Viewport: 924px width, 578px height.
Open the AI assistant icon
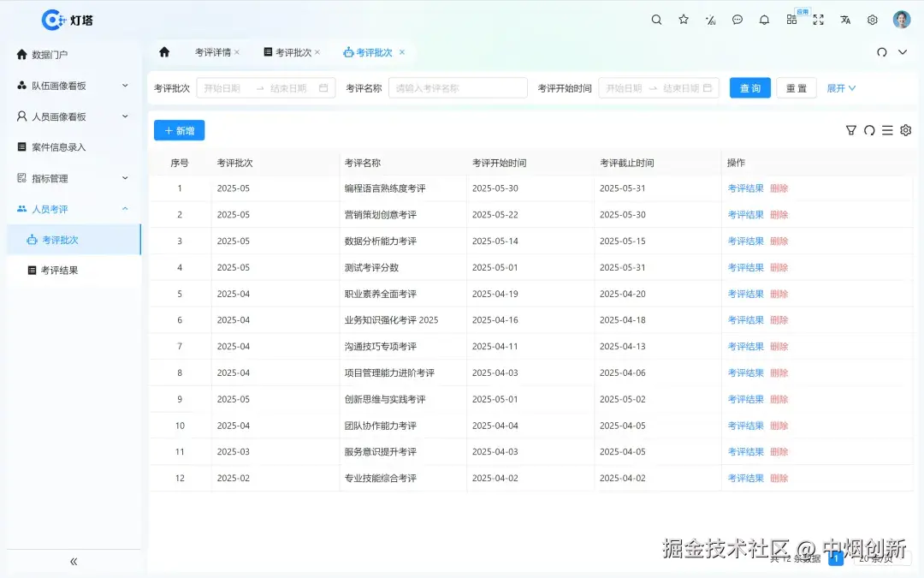click(710, 19)
